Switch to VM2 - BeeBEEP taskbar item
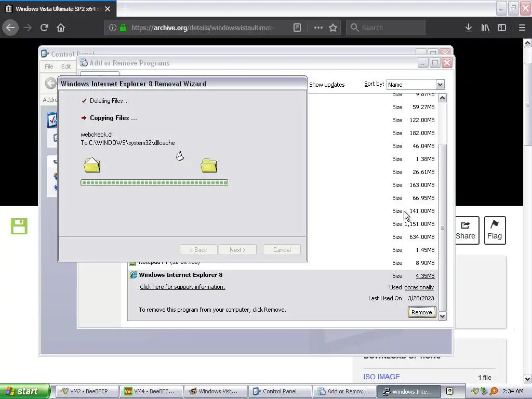Image resolution: width=532 pixels, height=399 pixels. [87, 391]
